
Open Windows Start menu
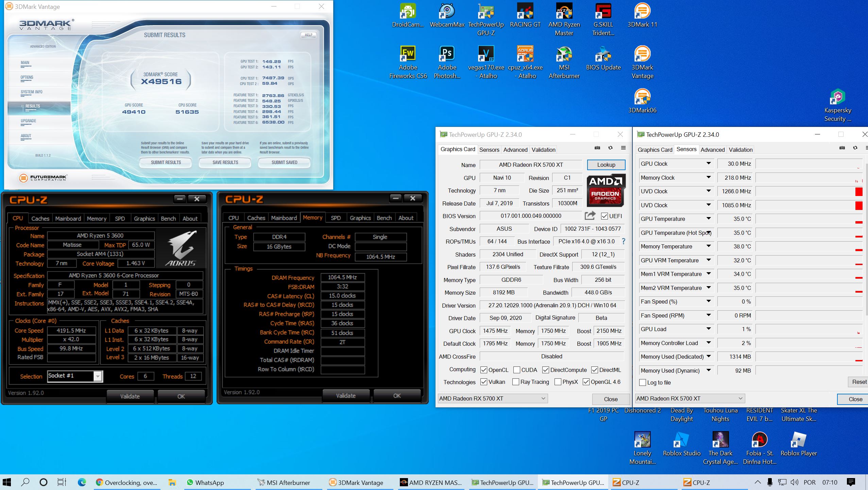pos(7,482)
